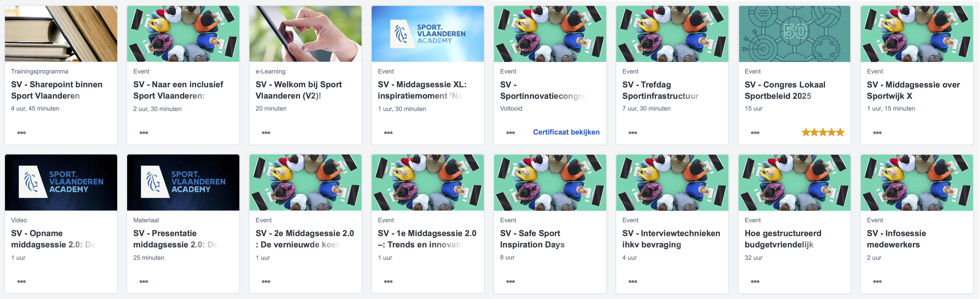This screenshot has height=299, width=980.
Task: Open three-dot menu on Welkom bij Sport Vlaanderen card
Action: coord(266,133)
